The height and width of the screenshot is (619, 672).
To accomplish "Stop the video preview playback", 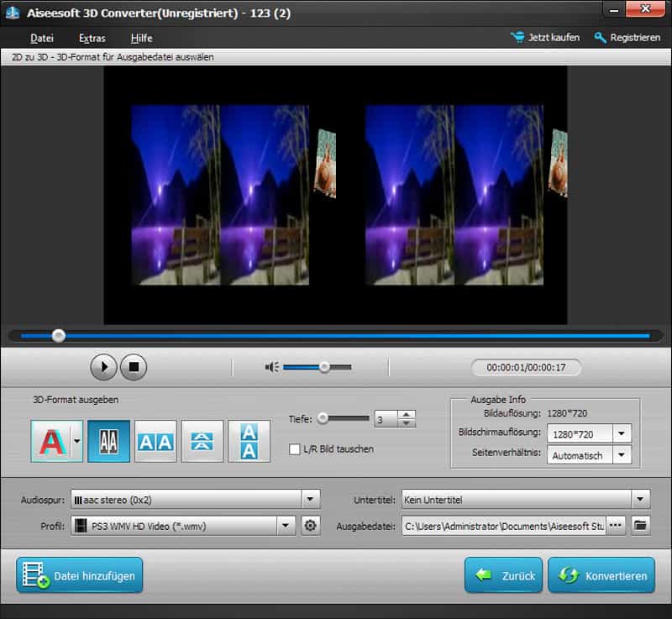I will [133, 367].
